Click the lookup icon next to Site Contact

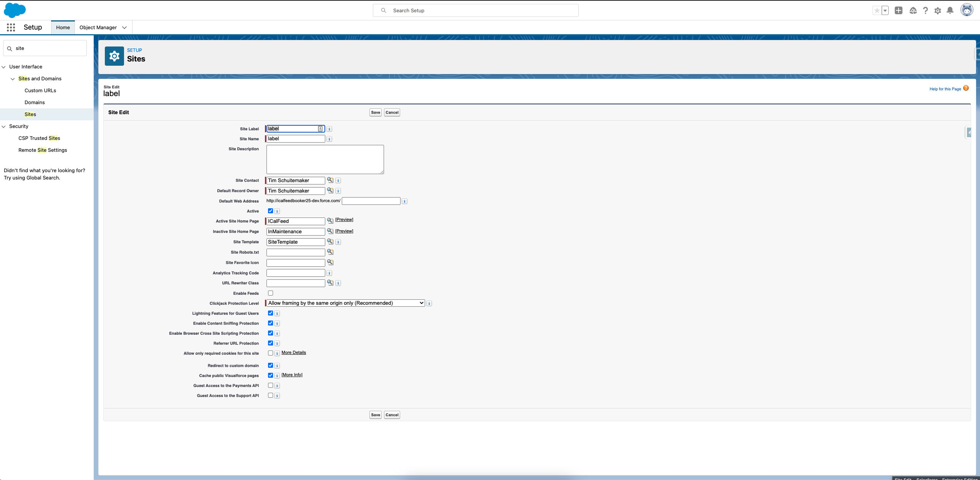click(x=330, y=180)
